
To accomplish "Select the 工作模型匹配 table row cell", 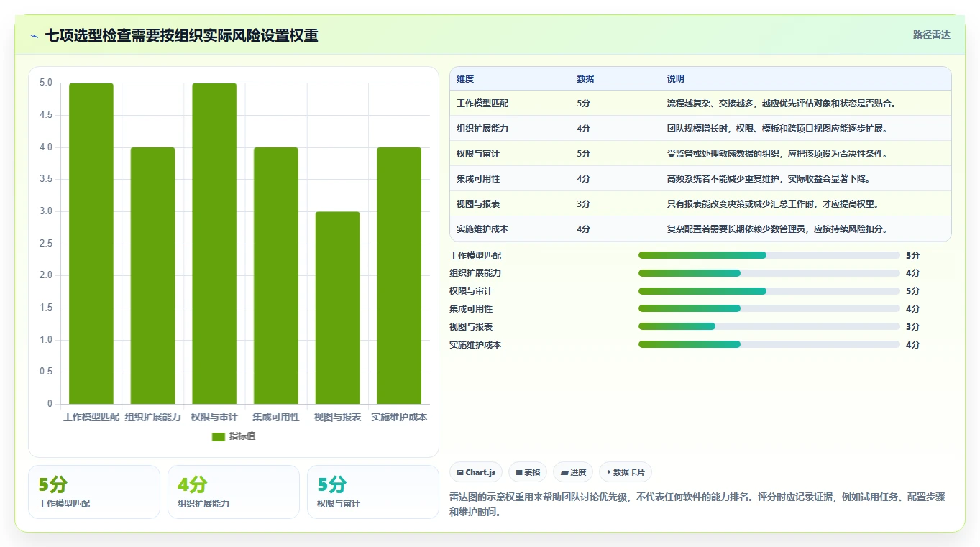I will pos(482,104).
